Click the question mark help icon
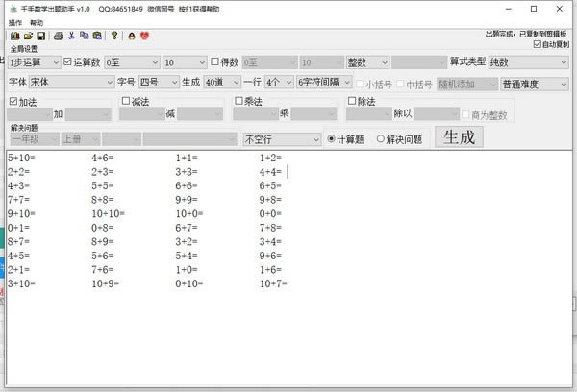Screen dimensions: 577x392 [114, 36]
